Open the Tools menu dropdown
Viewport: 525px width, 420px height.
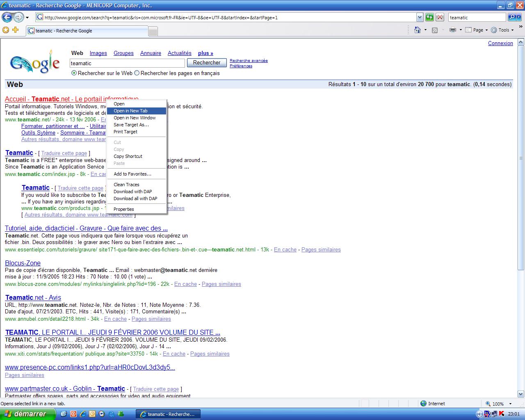[x=502, y=30]
